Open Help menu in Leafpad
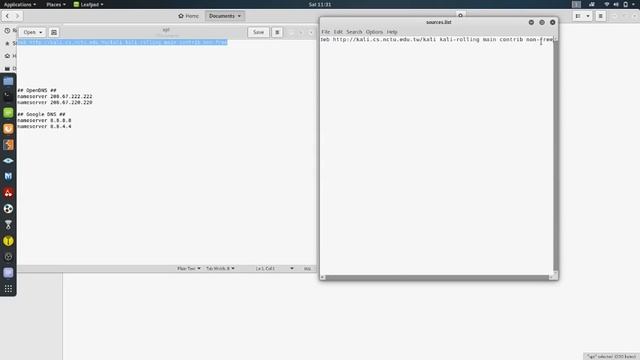The image size is (640, 360). click(x=392, y=32)
